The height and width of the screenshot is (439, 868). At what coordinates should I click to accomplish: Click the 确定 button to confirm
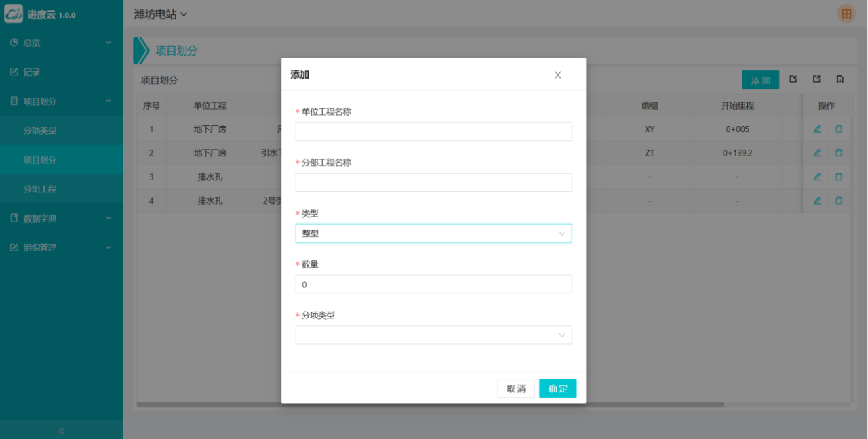[557, 389]
